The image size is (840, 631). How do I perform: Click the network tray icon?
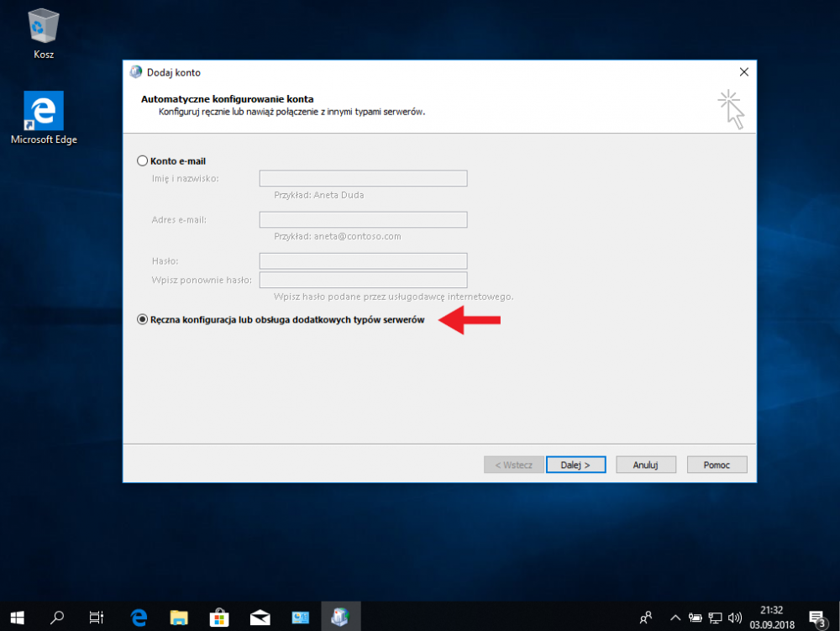point(715,618)
